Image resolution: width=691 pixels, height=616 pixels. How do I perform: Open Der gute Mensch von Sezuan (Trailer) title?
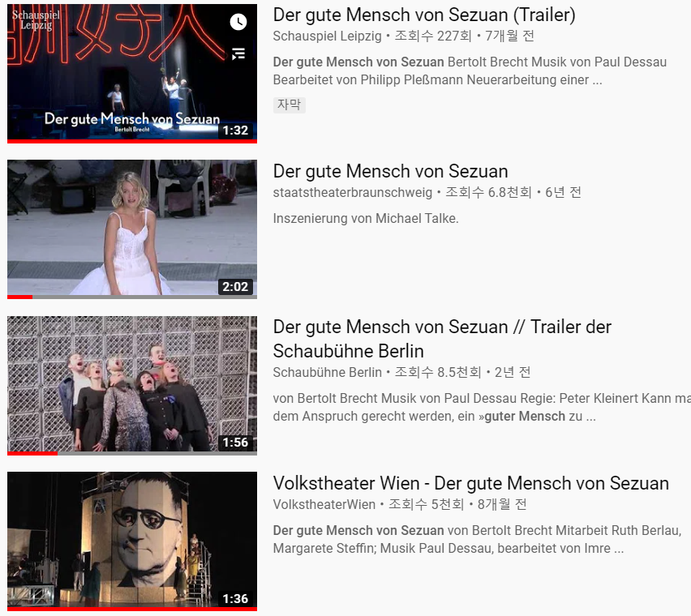[x=424, y=15]
